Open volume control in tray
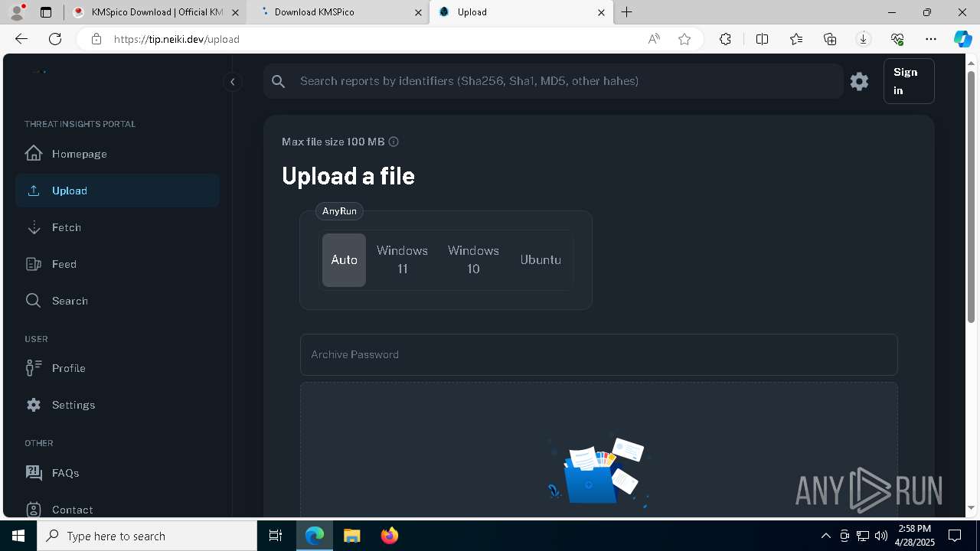This screenshot has height=551, width=980. [881, 536]
